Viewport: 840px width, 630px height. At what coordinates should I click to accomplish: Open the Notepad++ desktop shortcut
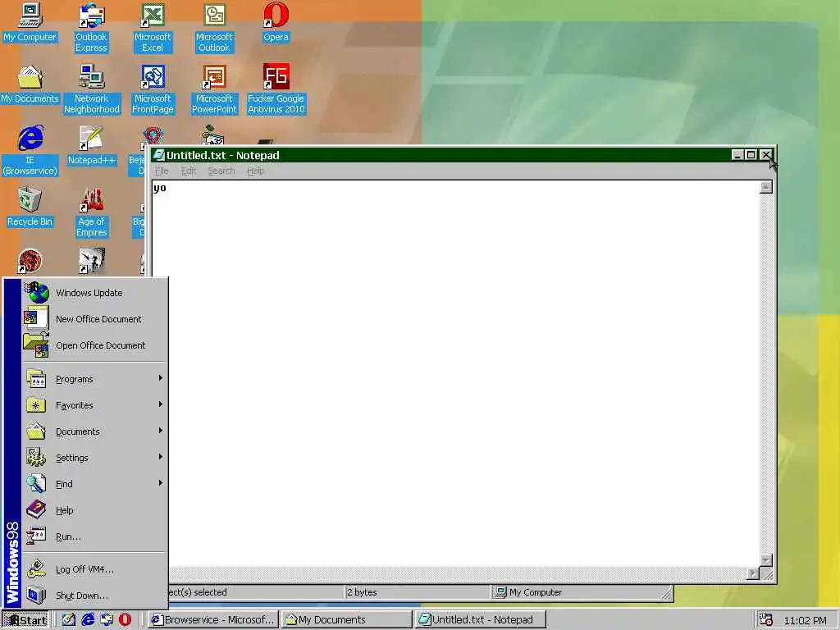(x=91, y=146)
